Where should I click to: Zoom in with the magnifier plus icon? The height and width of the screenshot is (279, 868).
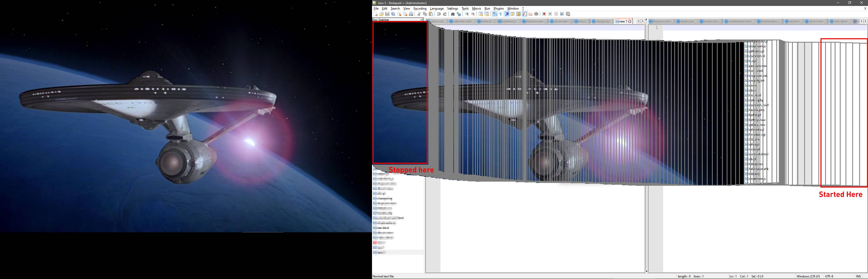coord(467,14)
